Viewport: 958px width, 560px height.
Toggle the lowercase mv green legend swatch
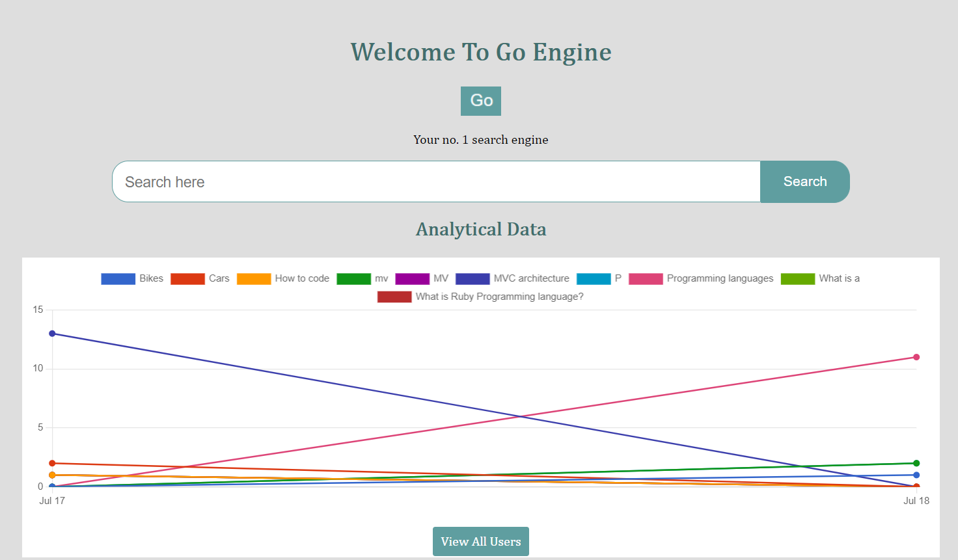pyautogui.click(x=353, y=278)
